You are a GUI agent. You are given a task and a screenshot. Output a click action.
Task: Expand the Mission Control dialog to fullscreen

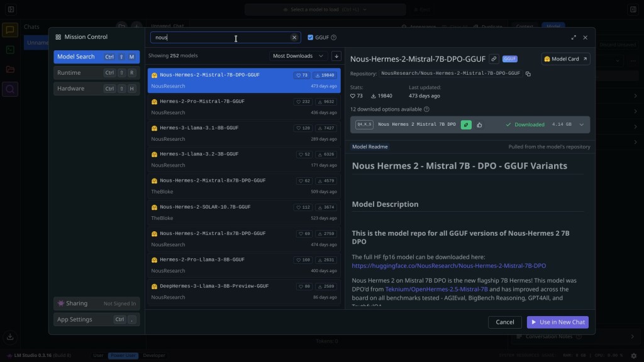click(x=573, y=38)
